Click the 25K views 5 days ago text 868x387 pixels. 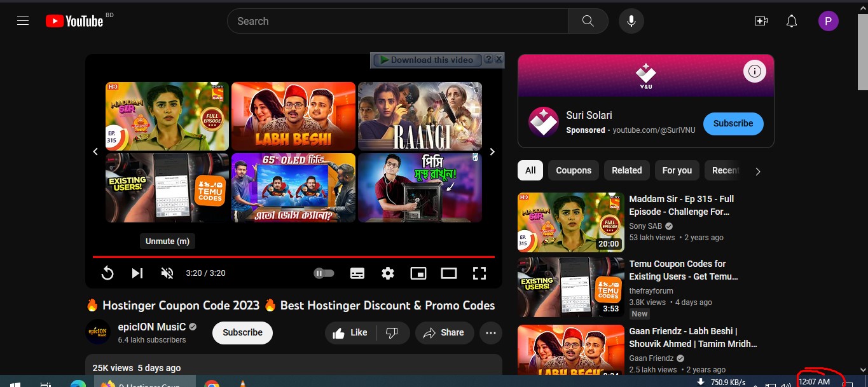[137, 368]
